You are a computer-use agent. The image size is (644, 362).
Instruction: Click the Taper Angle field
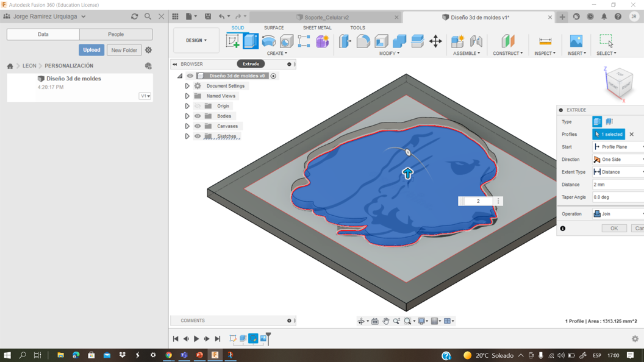(618, 197)
